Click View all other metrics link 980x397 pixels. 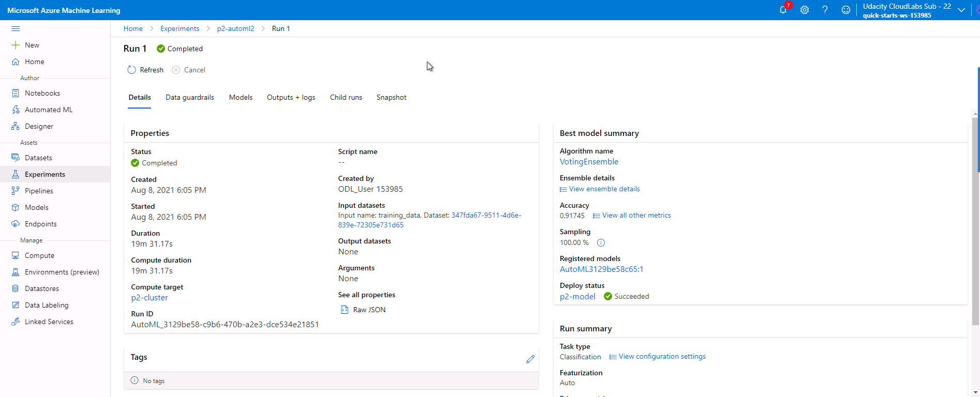[x=636, y=216]
